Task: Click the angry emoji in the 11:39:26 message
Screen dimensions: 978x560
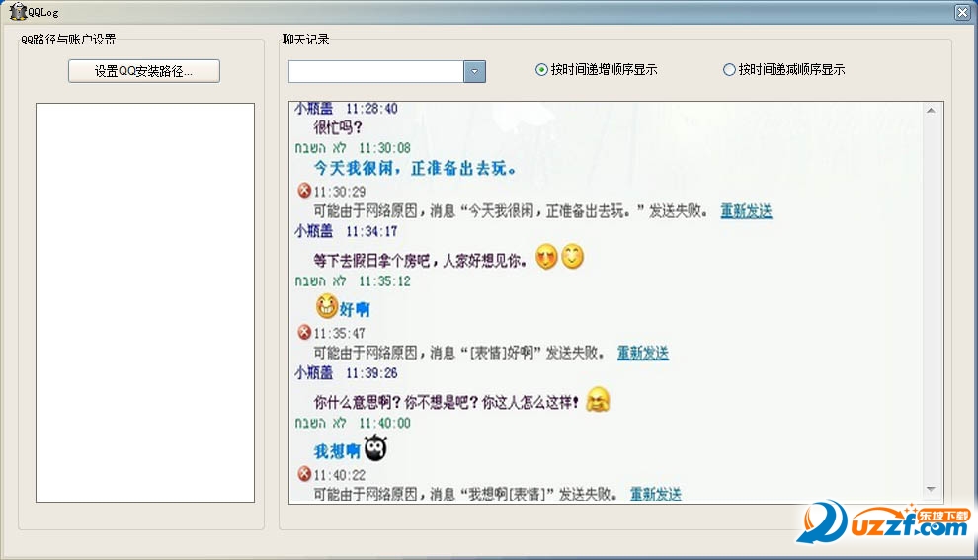Action: tap(598, 400)
